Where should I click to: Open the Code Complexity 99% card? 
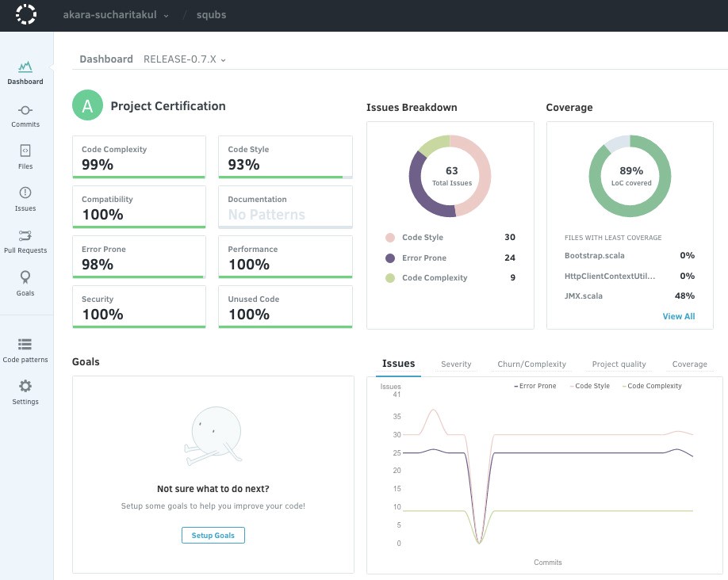point(139,157)
